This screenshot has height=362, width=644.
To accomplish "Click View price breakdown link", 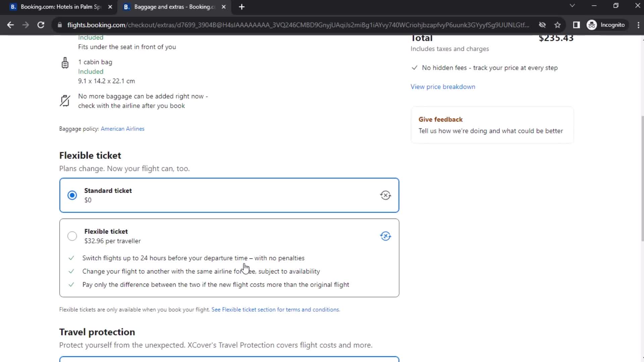I will pyautogui.click(x=443, y=86).
